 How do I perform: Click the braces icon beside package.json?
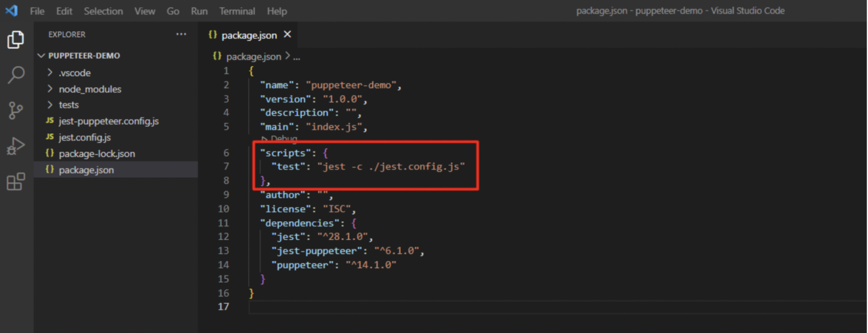coord(49,169)
